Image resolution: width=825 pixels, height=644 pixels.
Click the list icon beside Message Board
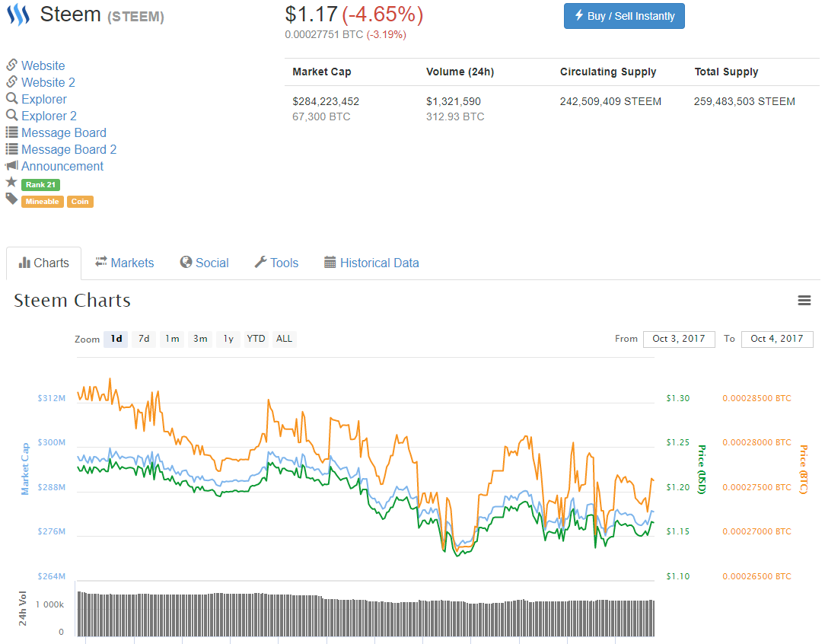11,132
